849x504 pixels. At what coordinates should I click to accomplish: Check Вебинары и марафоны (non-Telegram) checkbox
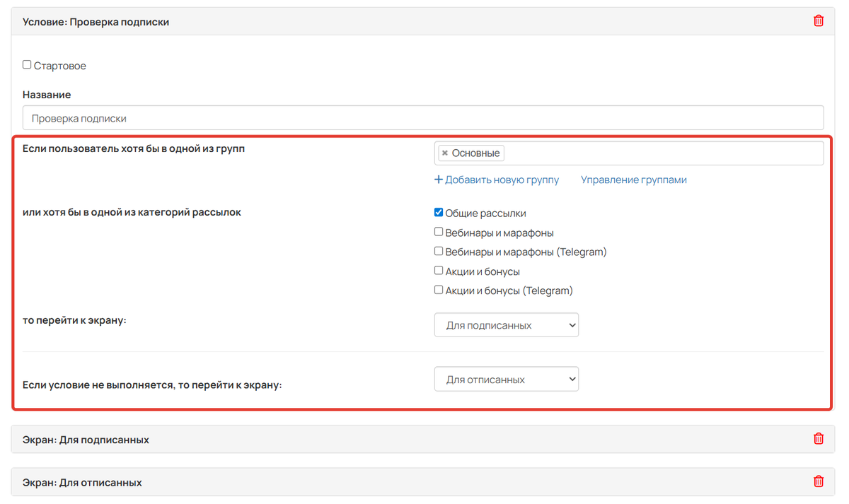tap(439, 232)
